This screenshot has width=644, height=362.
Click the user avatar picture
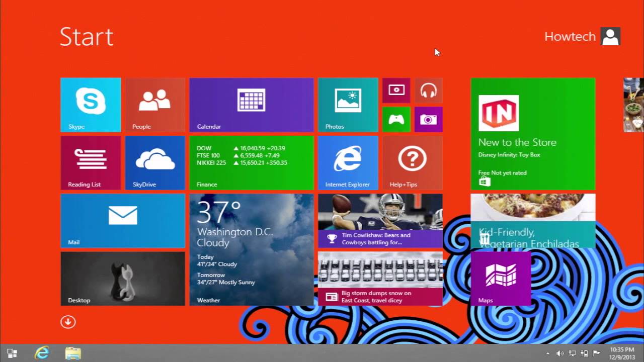click(611, 37)
